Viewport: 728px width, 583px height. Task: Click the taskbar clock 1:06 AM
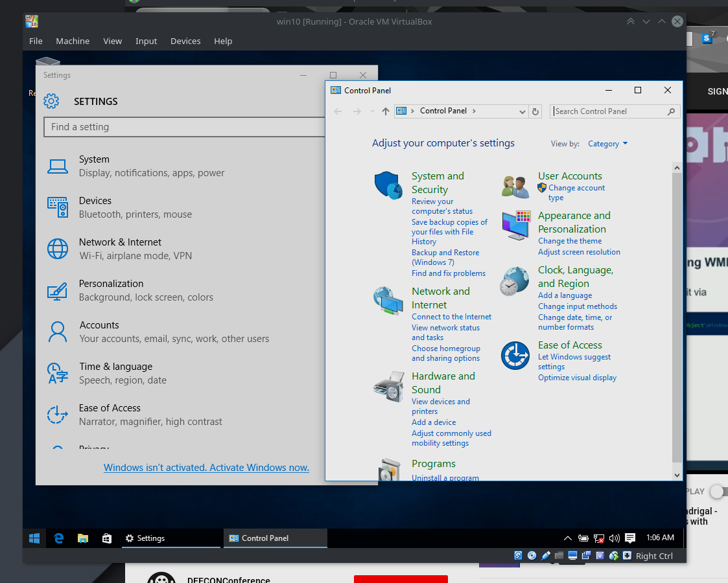tap(660, 538)
